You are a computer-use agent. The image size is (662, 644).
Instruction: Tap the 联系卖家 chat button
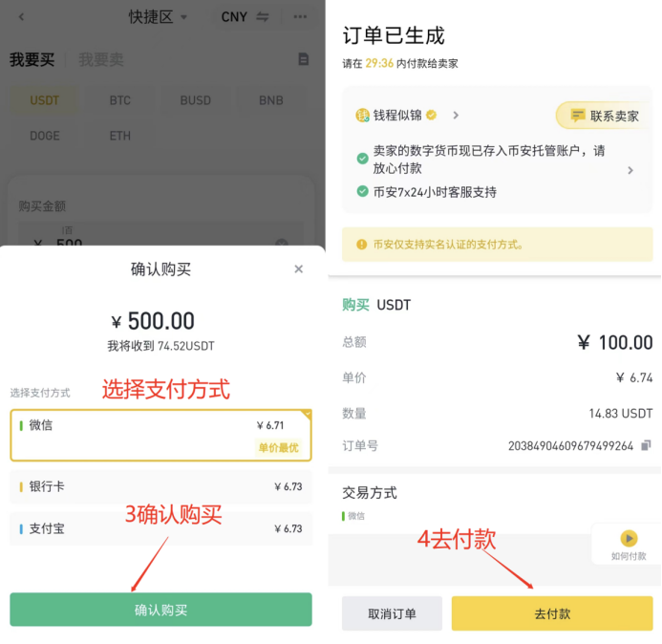[x=605, y=116]
